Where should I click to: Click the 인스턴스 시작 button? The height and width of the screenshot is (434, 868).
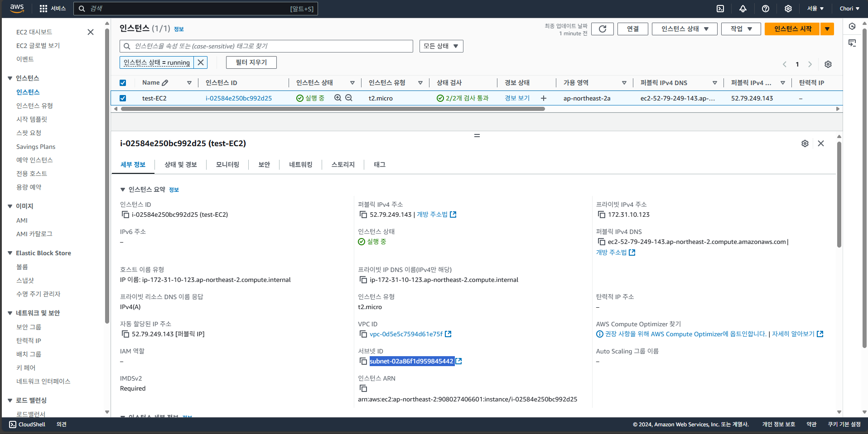[793, 29]
